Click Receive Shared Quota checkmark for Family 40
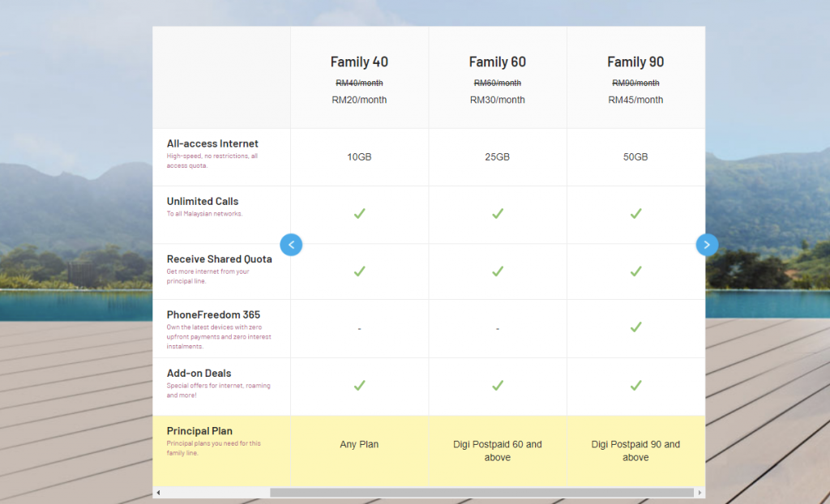Viewport: 830px width, 504px height. (359, 271)
